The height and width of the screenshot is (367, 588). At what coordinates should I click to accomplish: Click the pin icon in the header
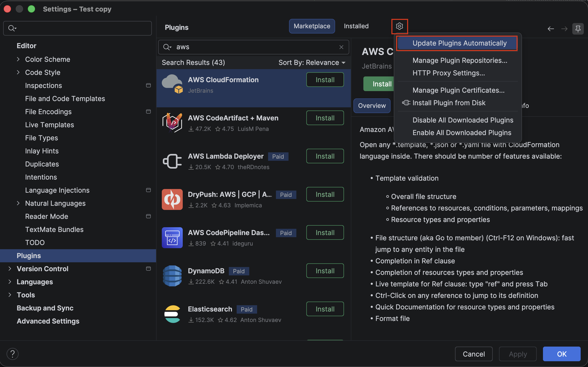(578, 29)
